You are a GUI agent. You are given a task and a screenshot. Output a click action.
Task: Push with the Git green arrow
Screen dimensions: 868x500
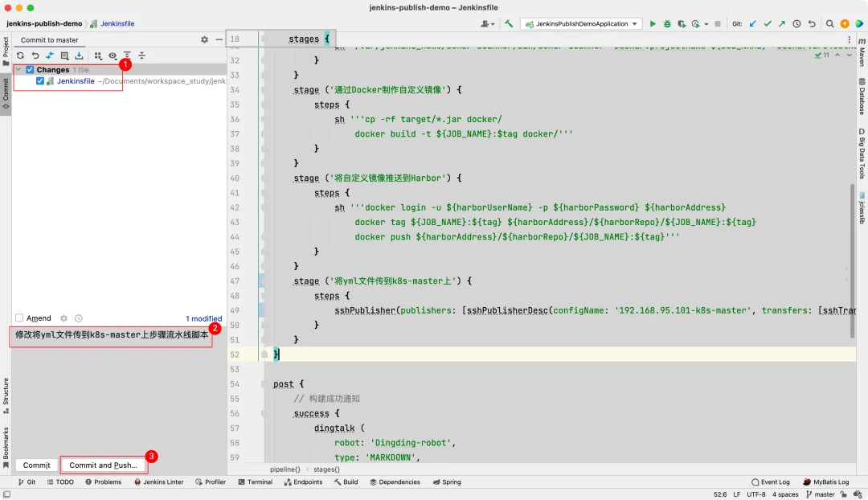click(782, 24)
